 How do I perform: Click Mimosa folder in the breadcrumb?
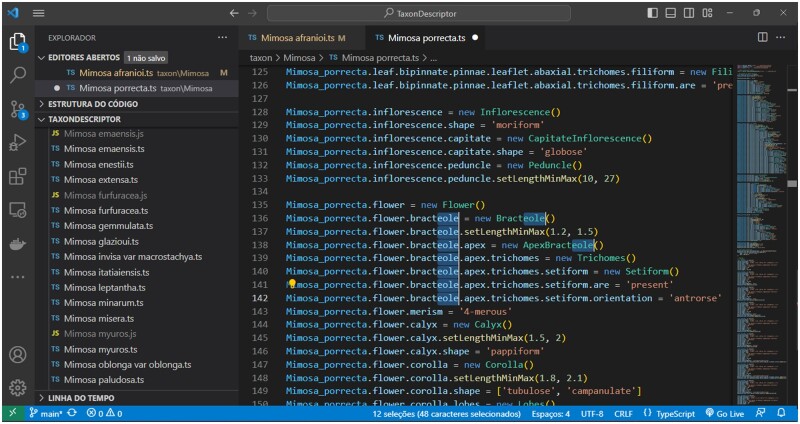(299, 58)
